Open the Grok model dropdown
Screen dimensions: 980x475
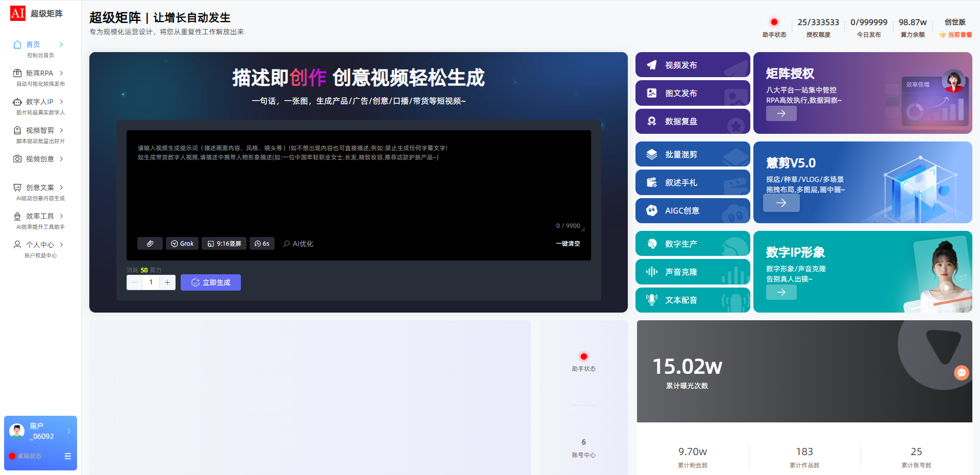pyautogui.click(x=182, y=244)
